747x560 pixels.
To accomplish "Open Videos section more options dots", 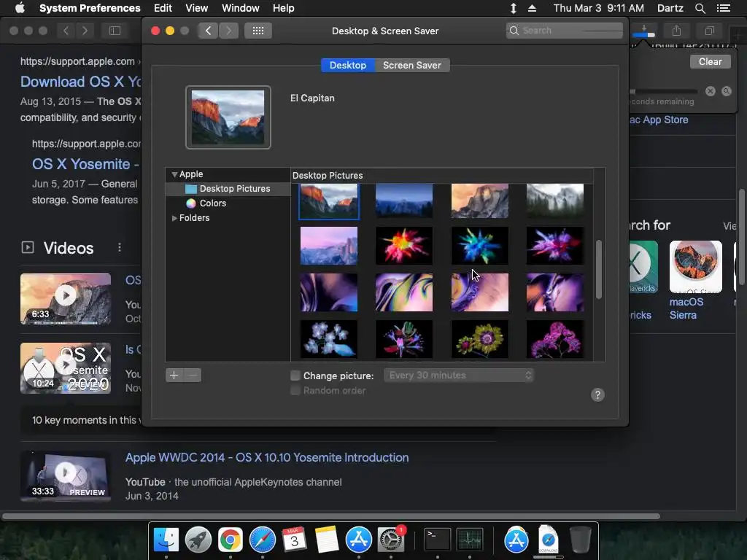I will pos(120,248).
